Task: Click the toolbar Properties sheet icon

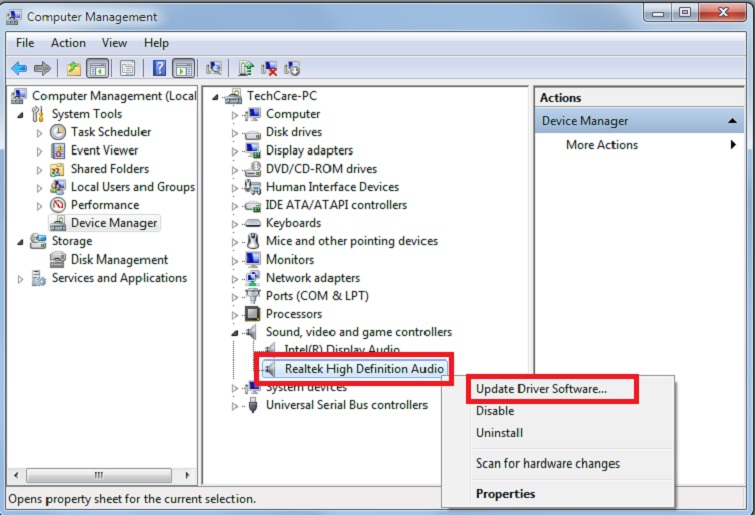Action: tap(127, 68)
